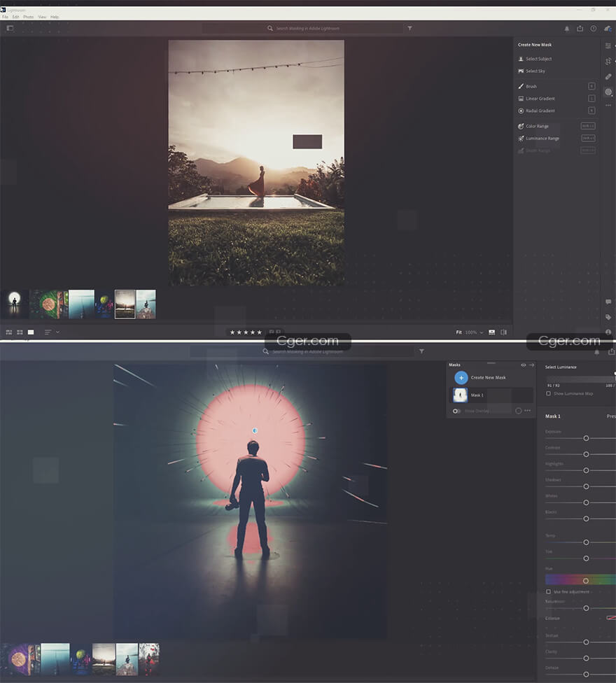
Task: Open the Photo menu
Action: coord(28,17)
